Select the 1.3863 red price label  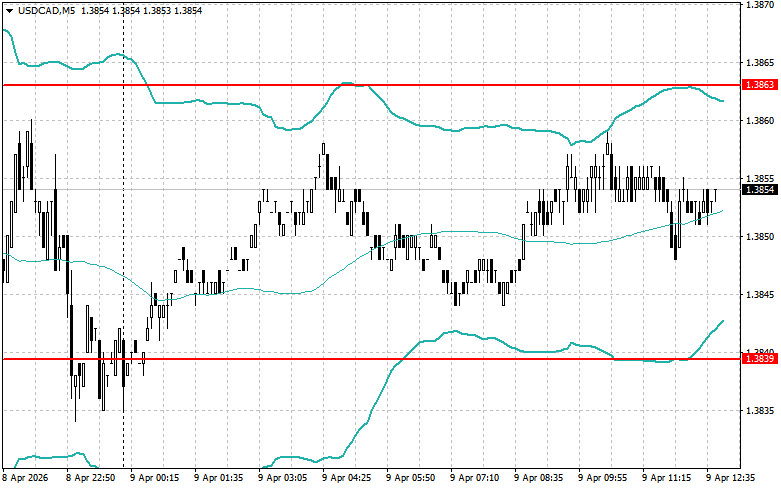coord(760,85)
